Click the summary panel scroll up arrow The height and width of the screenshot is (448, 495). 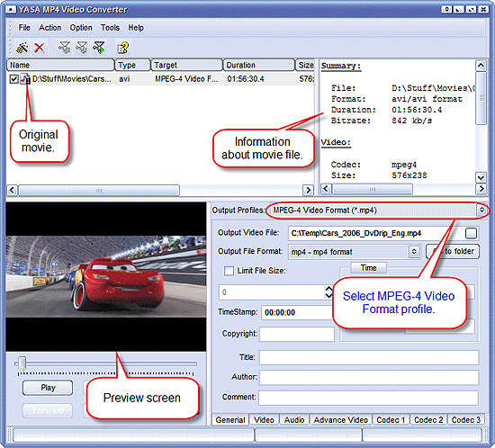click(x=481, y=66)
